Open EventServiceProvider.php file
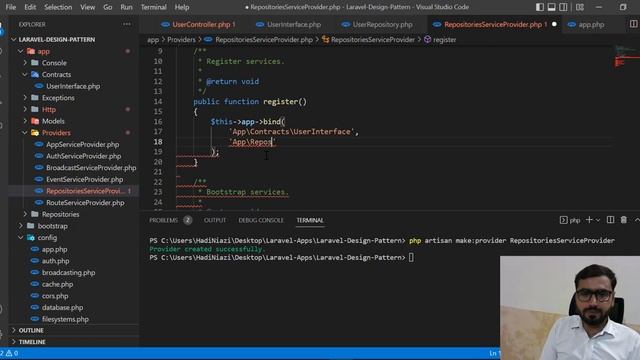640x360 pixels. (84, 180)
